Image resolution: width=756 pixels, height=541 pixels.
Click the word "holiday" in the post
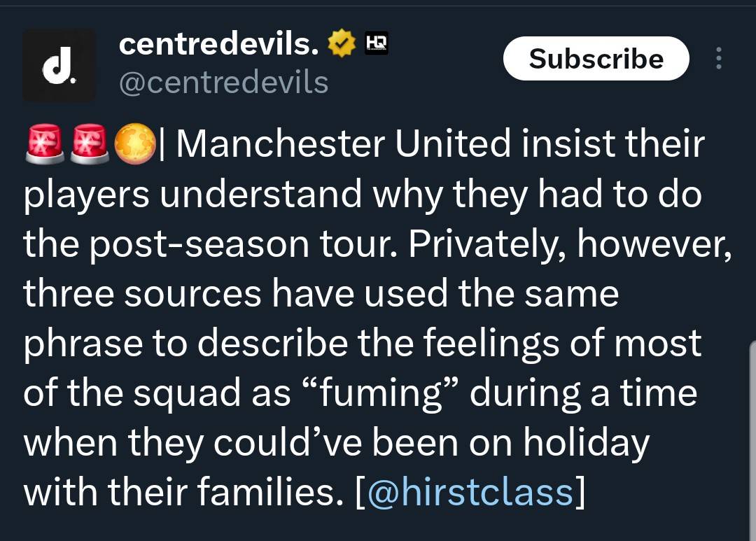(587, 443)
